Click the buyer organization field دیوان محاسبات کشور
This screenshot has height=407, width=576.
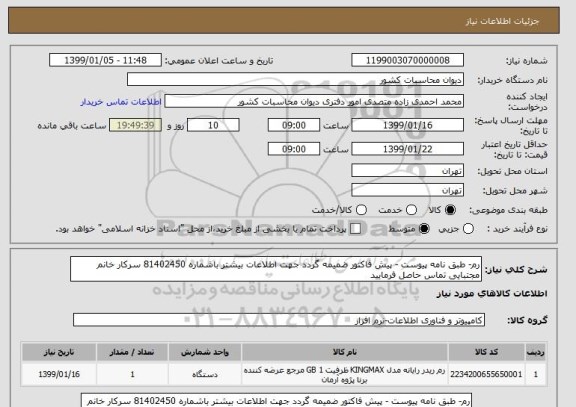click(x=295, y=79)
